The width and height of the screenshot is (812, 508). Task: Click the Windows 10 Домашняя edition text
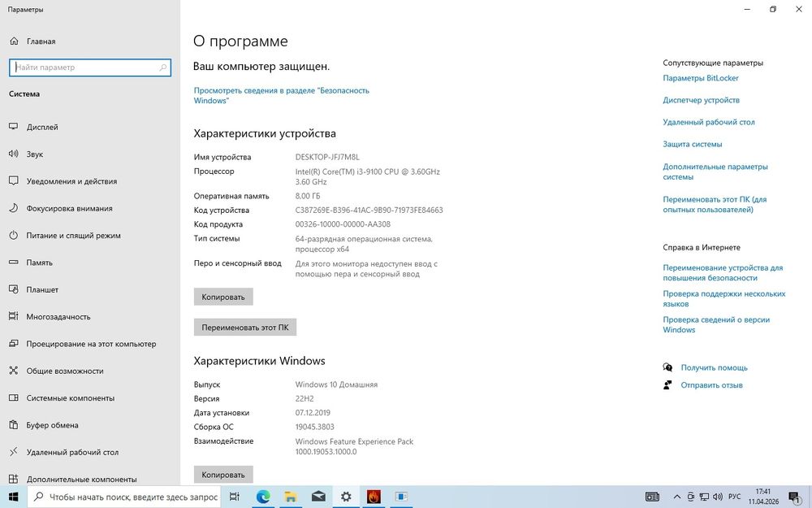tap(337, 384)
